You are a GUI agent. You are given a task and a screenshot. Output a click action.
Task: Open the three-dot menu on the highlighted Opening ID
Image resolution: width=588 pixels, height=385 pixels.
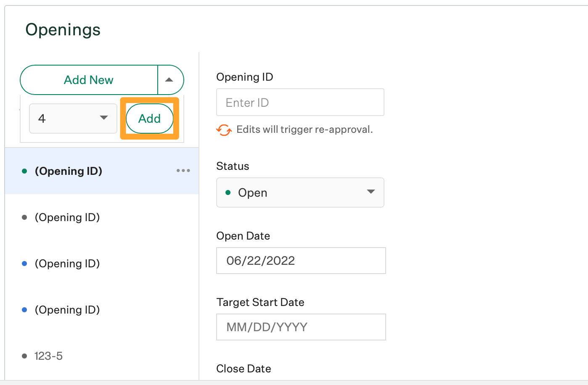pyautogui.click(x=183, y=171)
